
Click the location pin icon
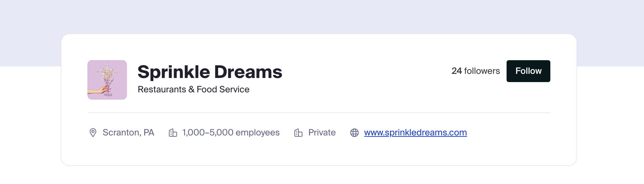93,133
